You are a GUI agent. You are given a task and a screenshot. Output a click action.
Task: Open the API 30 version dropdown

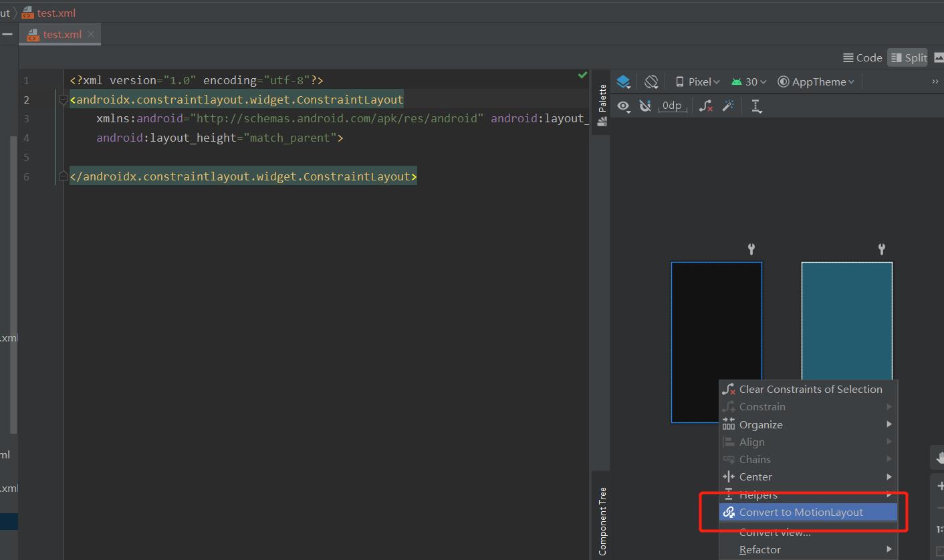[748, 82]
